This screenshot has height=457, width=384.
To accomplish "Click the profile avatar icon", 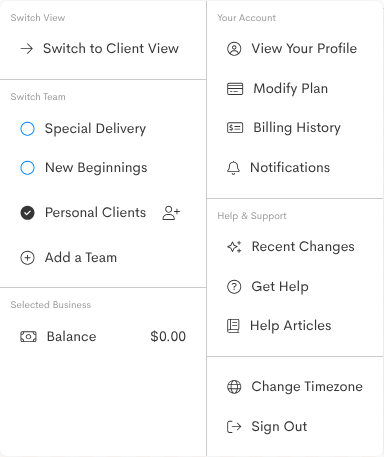I will click(x=234, y=49).
